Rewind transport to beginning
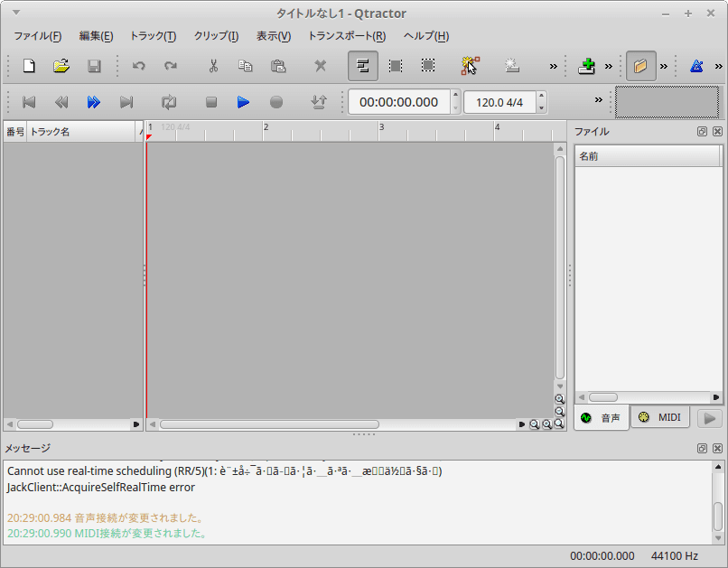Screen dimensions: 728x568 29,102
